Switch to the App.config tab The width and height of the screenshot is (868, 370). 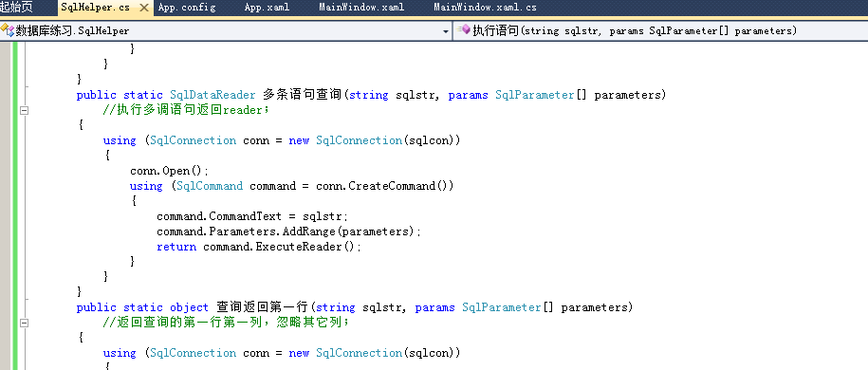[x=187, y=8]
